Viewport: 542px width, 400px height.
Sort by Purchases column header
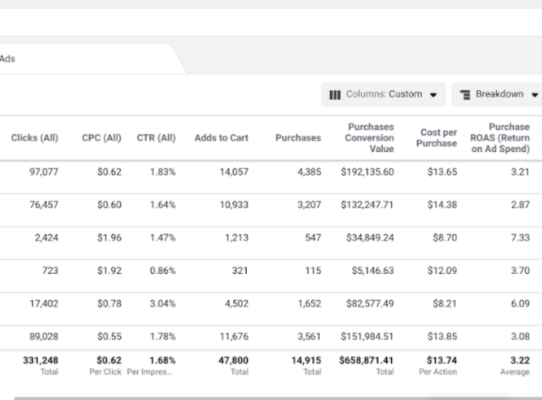[x=298, y=138]
